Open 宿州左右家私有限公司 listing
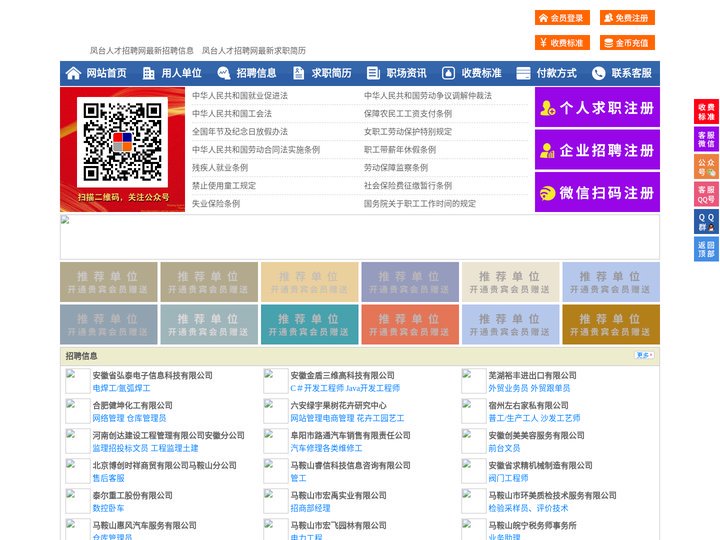 coord(528,405)
